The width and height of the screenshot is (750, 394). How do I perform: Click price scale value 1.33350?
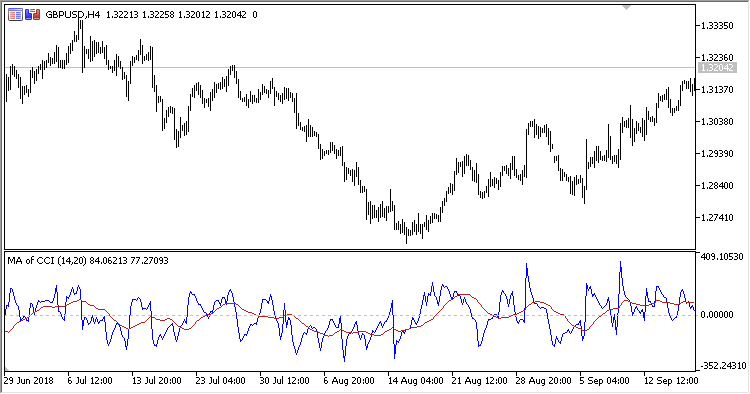717,26
